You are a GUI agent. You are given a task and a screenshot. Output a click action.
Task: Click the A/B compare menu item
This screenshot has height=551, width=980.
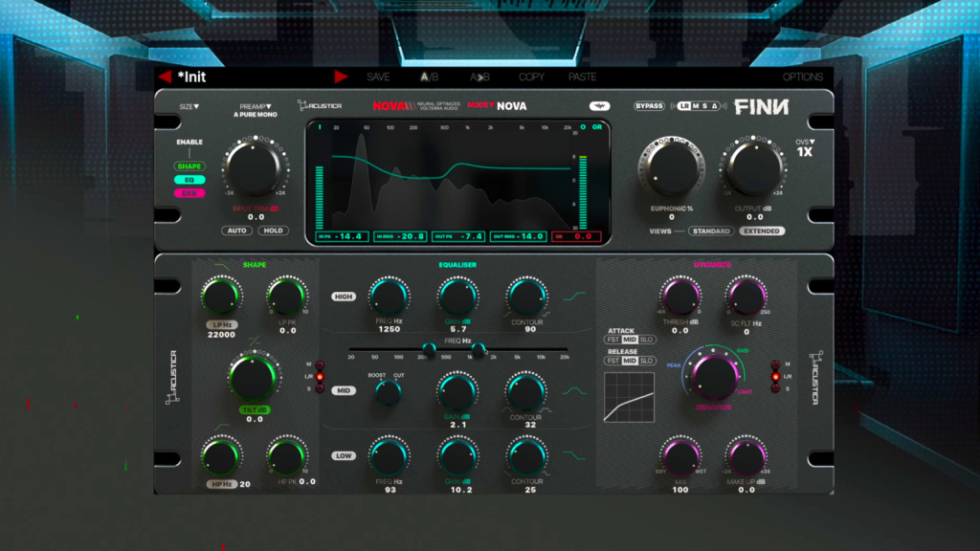[x=429, y=77]
